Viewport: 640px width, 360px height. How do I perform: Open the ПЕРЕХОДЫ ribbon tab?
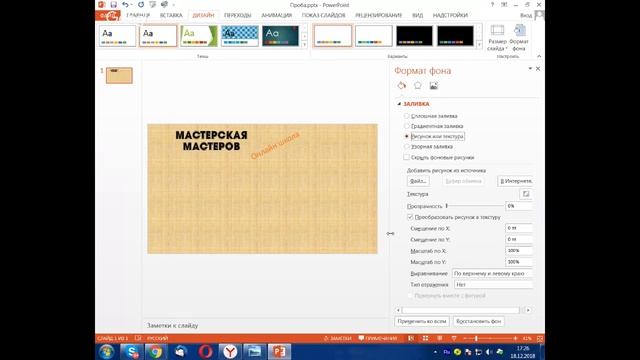click(238, 15)
